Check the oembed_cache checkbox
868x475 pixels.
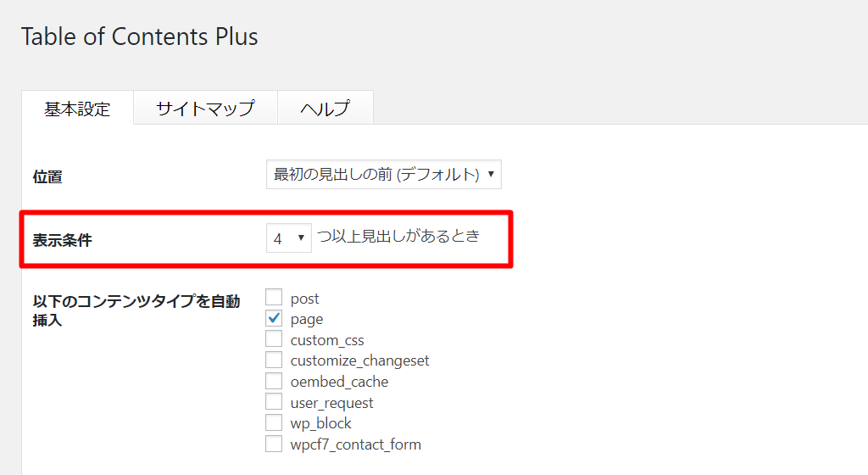pos(274,381)
